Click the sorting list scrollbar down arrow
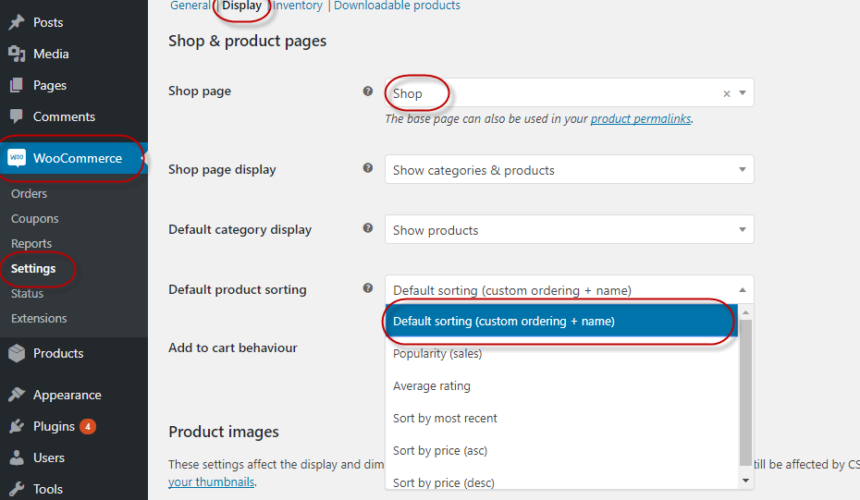 tap(745, 481)
